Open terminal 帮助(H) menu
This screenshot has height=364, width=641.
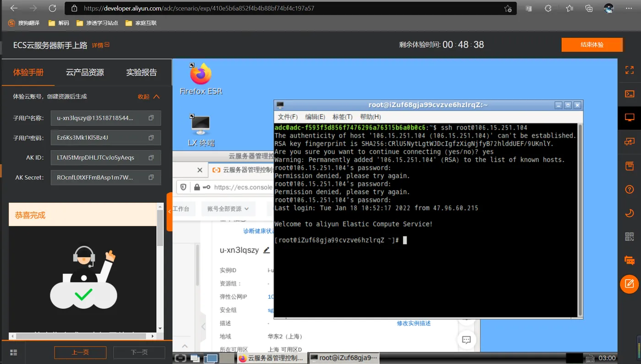tap(370, 117)
